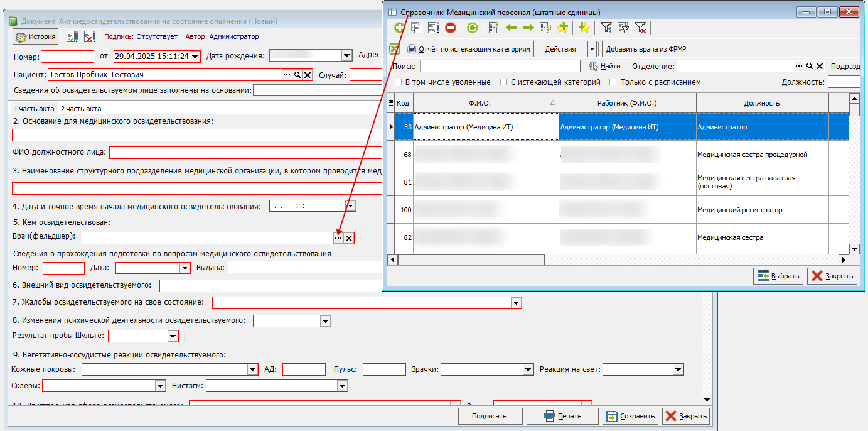Click 'Добавить врача из ФРМП' button

(x=647, y=49)
